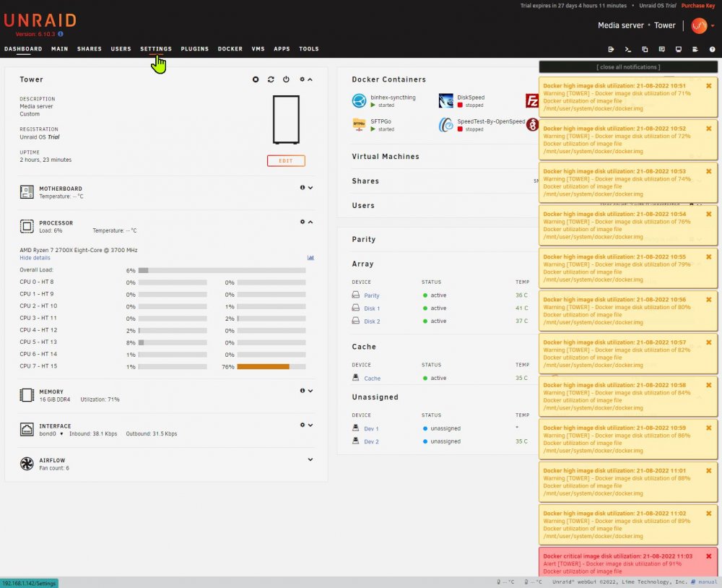
Task: Open the Main tab
Action: point(59,49)
